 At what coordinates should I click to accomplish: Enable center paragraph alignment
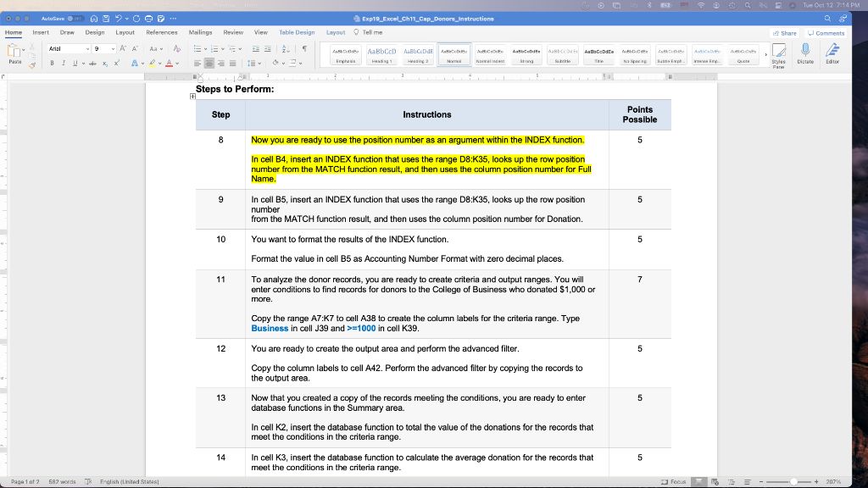pyautogui.click(x=209, y=63)
